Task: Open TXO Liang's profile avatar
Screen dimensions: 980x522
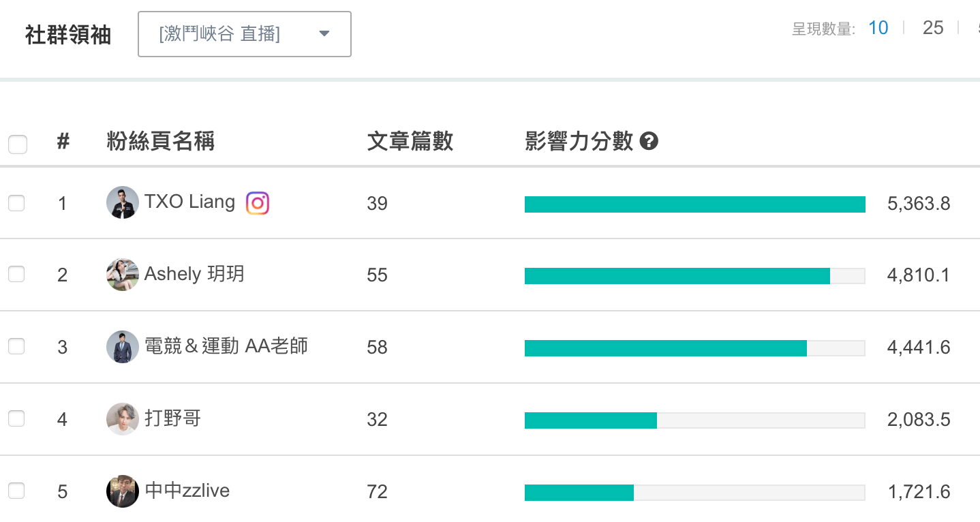Action: click(x=123, y=202)
